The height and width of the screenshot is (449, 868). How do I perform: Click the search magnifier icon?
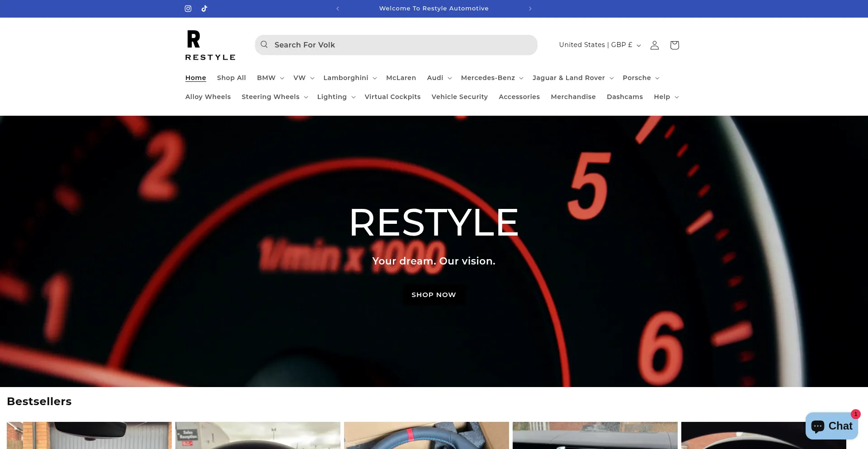coord(264,45)
